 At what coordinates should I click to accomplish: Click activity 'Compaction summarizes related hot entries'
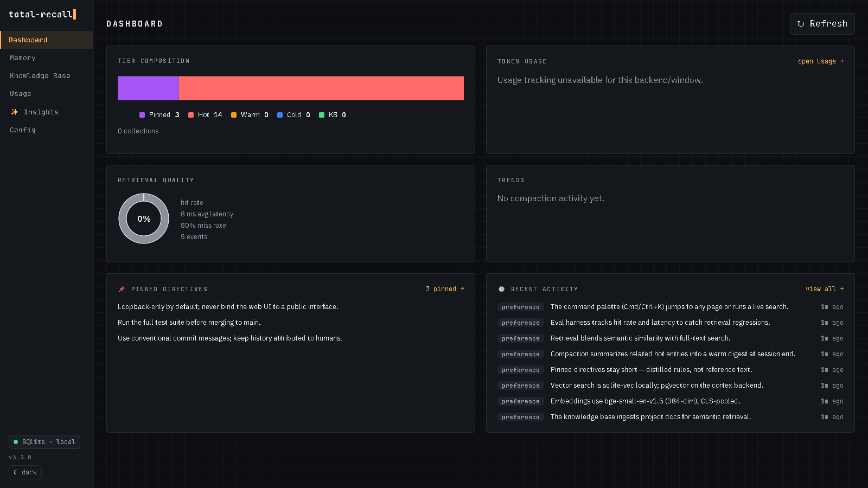pos(673,354)
